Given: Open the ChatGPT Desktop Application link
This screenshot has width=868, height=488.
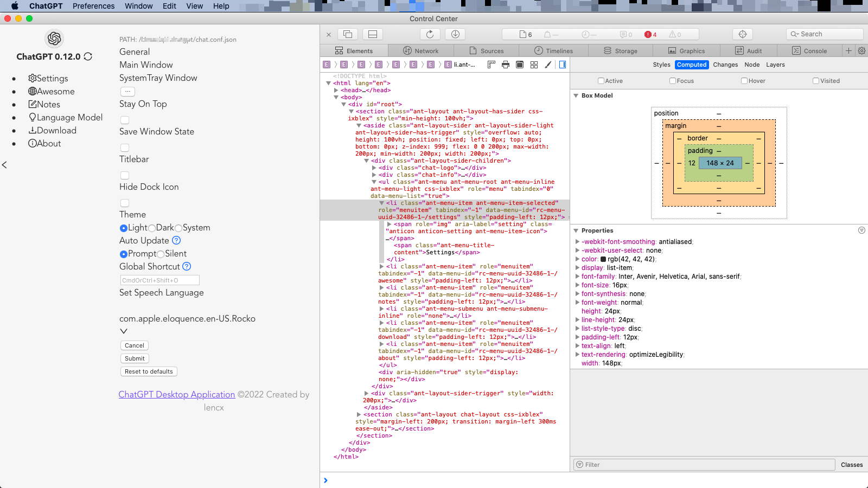Looking at the screenshot, I should (177, 394).
